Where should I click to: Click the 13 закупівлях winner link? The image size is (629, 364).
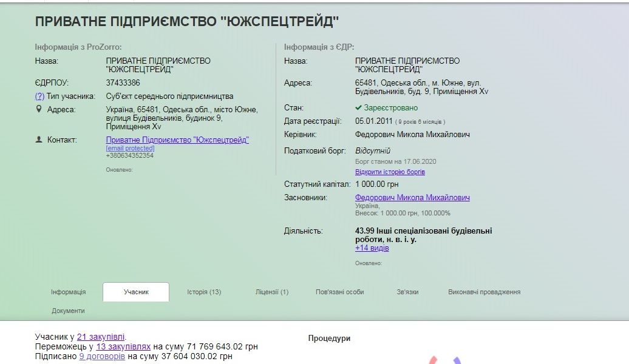(123, 346)
